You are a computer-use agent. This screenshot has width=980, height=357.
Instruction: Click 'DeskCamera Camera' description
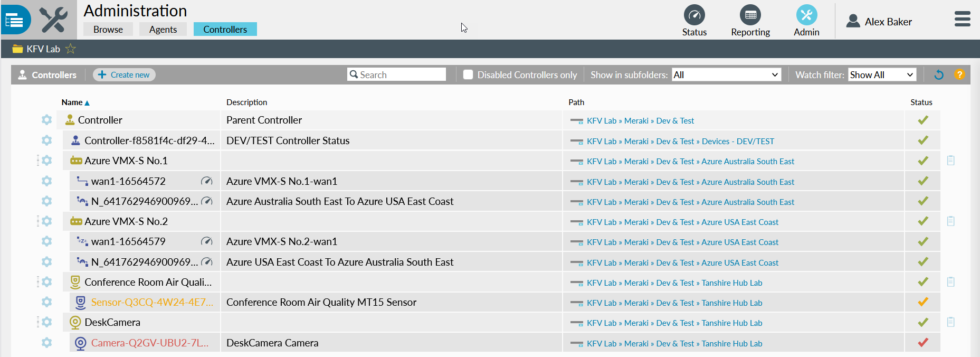click(x=272, y=343)
